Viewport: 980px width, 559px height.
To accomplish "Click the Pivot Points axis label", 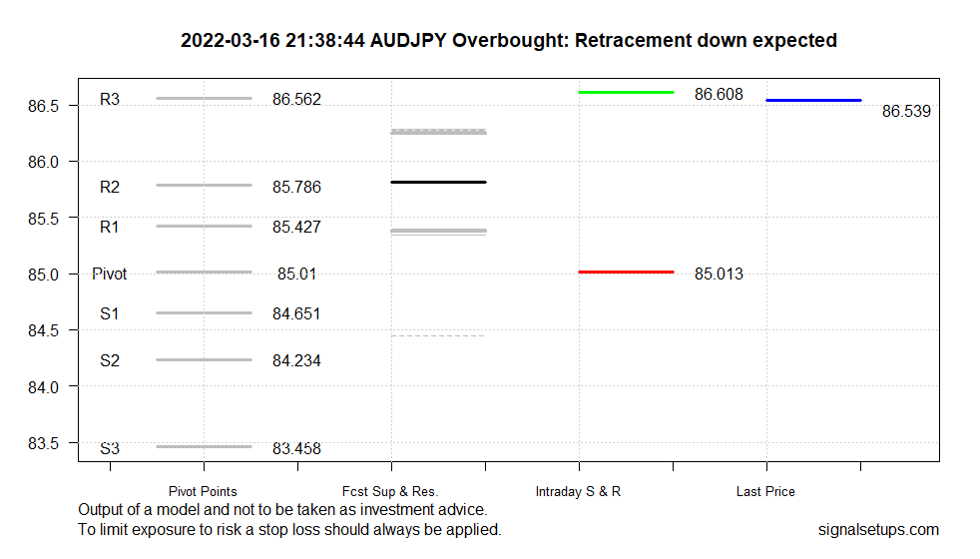I will [x=204, y=491].
